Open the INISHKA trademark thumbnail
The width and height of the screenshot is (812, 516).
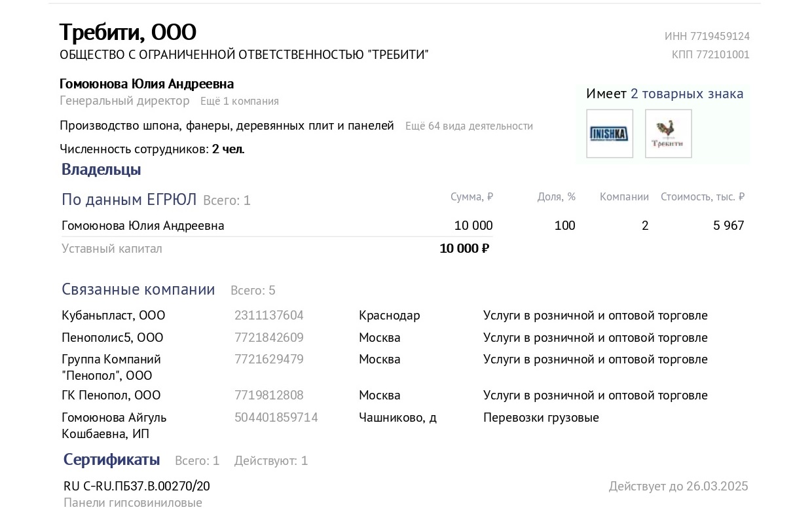tap(610, 134)
